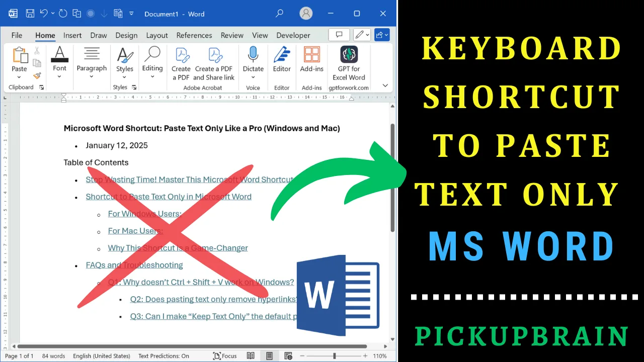Switch to Read Mode view
Image resolution: width=644 pixels, height=362 pixels.
point(251,356)
